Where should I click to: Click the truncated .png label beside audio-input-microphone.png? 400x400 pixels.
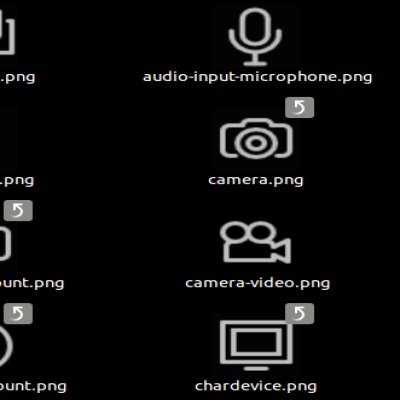(x=18, y=77)
